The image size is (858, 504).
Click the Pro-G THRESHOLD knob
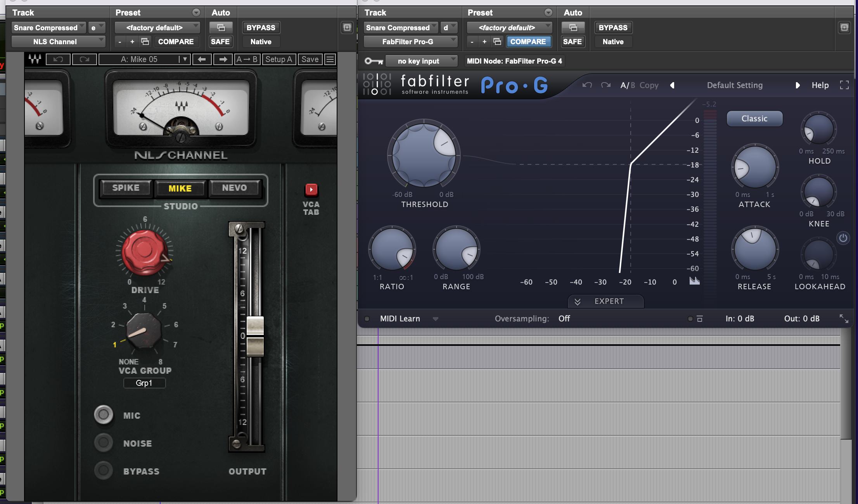click(424, 155)
